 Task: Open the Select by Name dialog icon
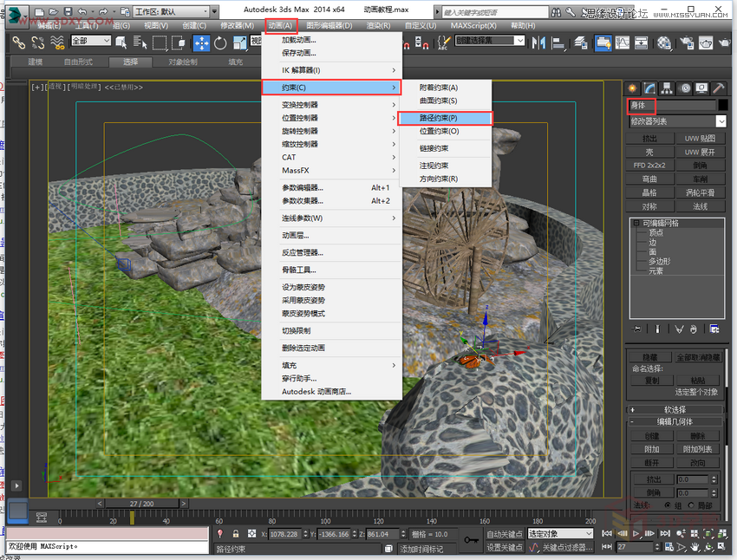pos(140,43)
